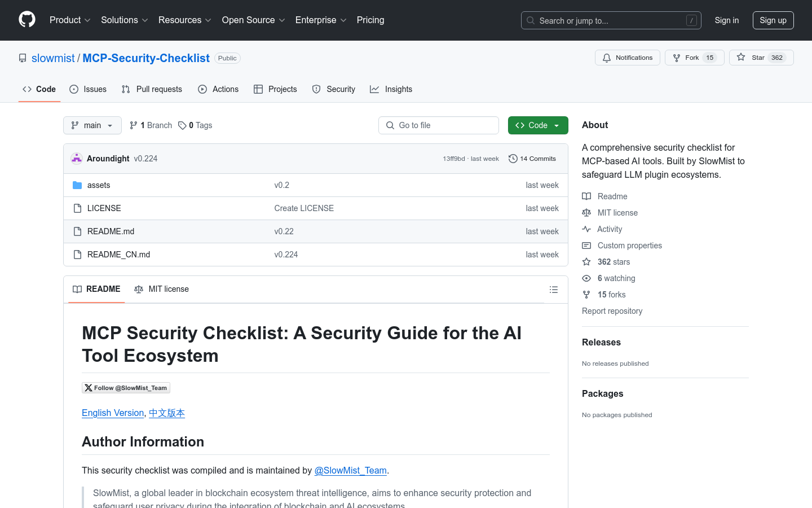Click Report repository
Image resolution: width=812 pixels, height=508 pixels.
coord(612,311)
